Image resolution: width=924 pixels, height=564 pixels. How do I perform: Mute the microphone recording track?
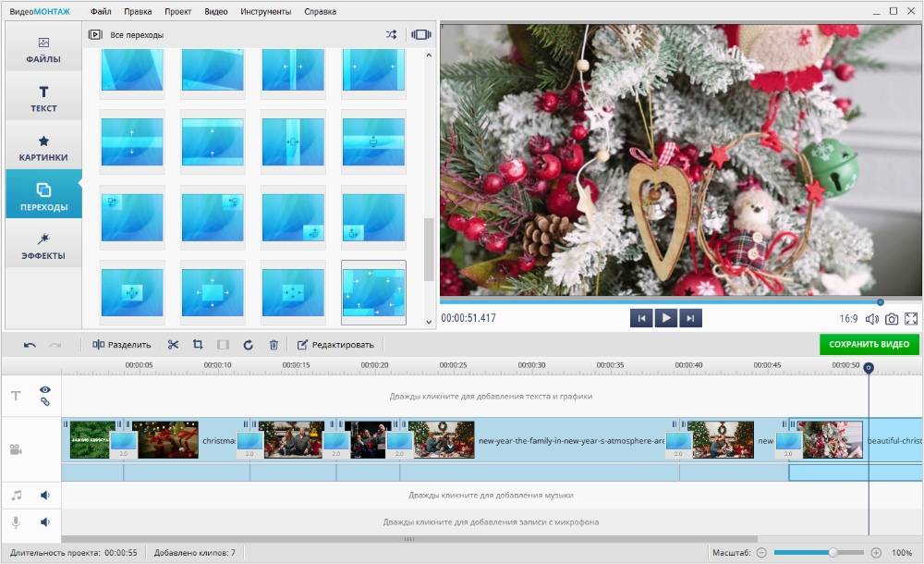(44, 522)
